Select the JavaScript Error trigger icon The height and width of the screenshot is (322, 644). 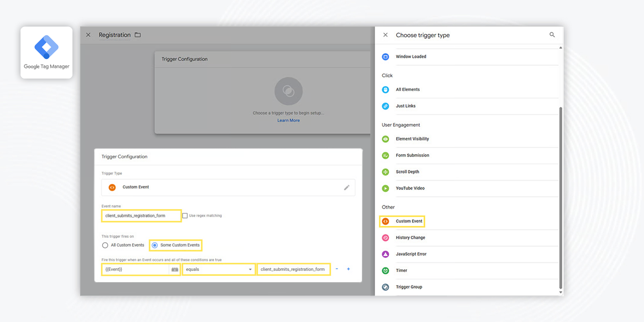pos(385,254)
